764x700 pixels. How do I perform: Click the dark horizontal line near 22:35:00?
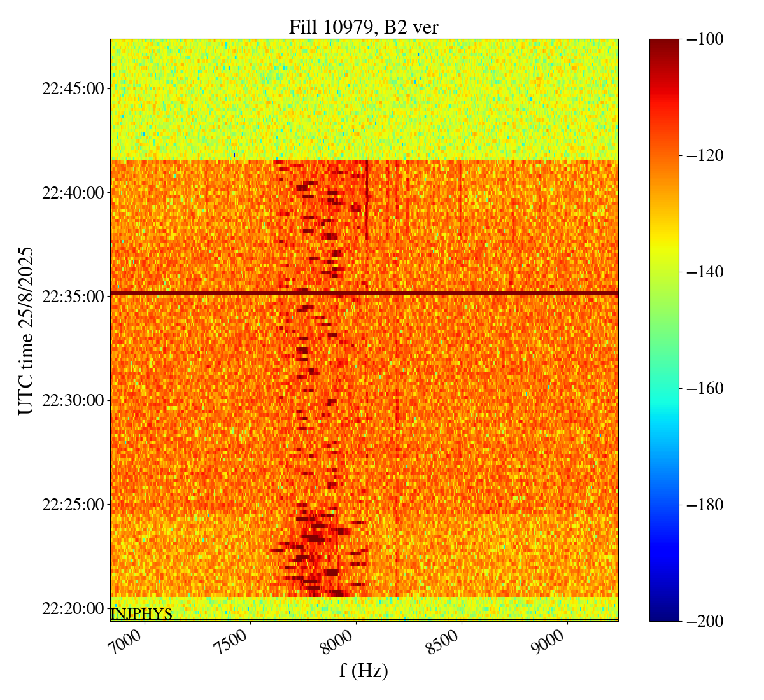364,293
